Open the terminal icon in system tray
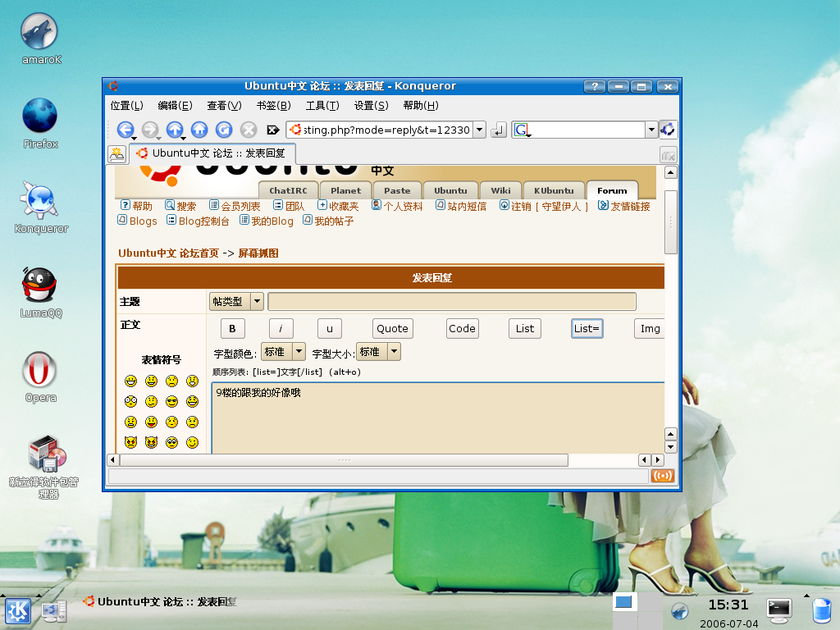This screenshot has width=840, height=630. click(779, 609)
